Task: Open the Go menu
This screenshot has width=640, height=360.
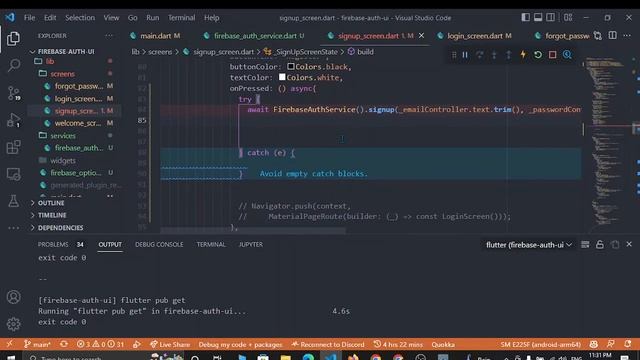Action: pyautogui.click(x=133, y=18)
